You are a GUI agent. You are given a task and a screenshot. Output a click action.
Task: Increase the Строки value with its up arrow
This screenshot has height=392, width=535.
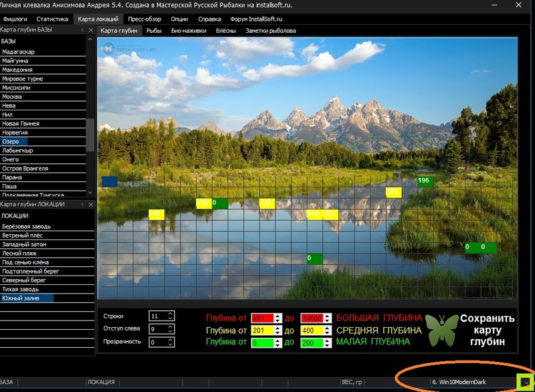(x=171, y=314)
